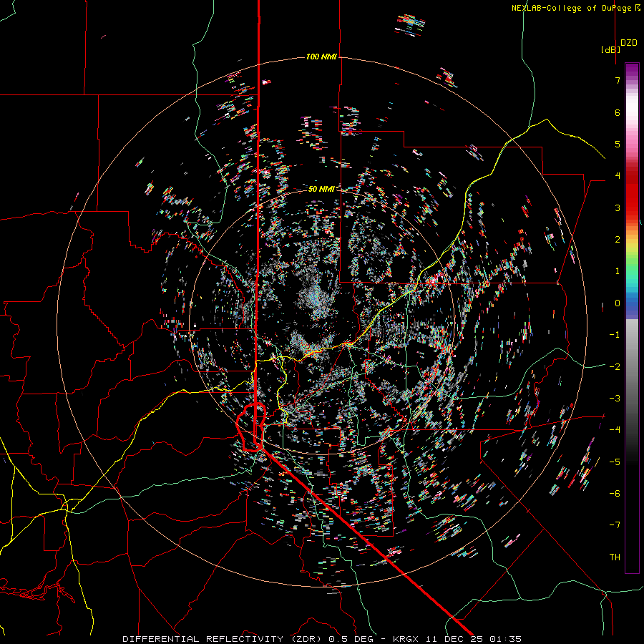Click the 7 value on the color scale
Image resolution: width=644 pixels, height=644 pixels.
618,80
